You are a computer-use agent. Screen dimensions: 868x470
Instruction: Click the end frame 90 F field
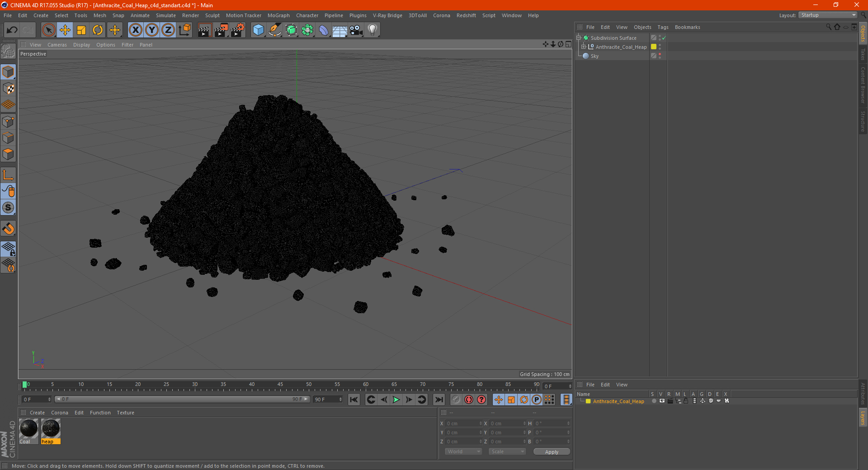click(328, 399)
